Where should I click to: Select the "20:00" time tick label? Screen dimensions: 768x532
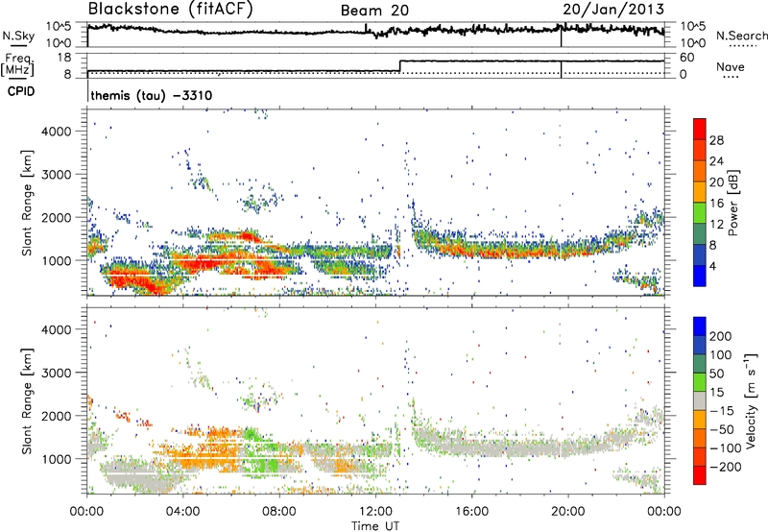coord(567,512)
